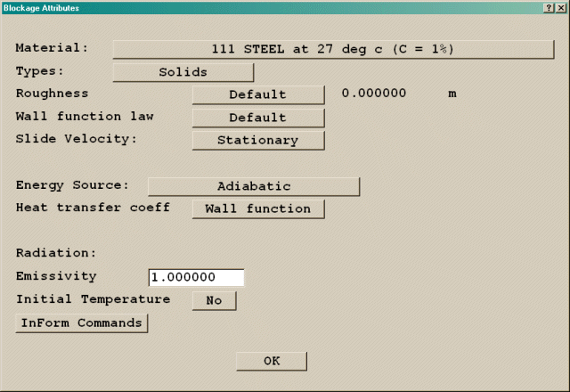
Task: Confirm settings with the OK button
Action: [x=272, y=361]
